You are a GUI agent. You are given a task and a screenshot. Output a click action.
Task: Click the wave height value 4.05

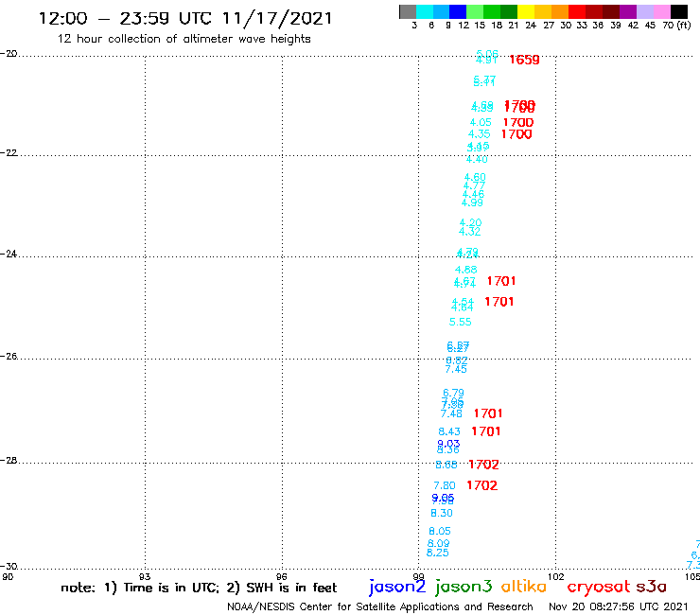(481, 122)
